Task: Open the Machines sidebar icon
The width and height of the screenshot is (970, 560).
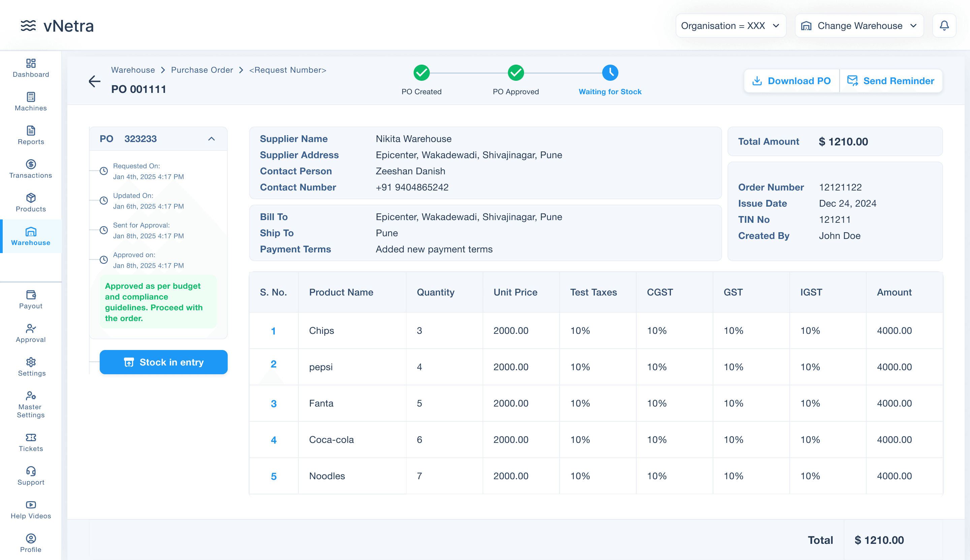Action: pyautogui.click(x=31, y=97)
